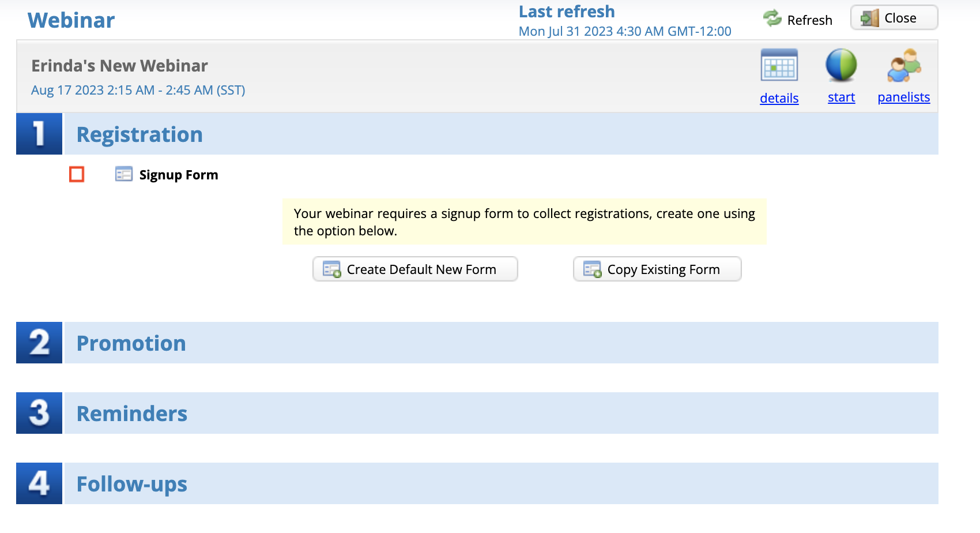This screenshot has height=533, width=980.
Task: Toggle the red Signup Form checkbox
Action: click(77, 174)
